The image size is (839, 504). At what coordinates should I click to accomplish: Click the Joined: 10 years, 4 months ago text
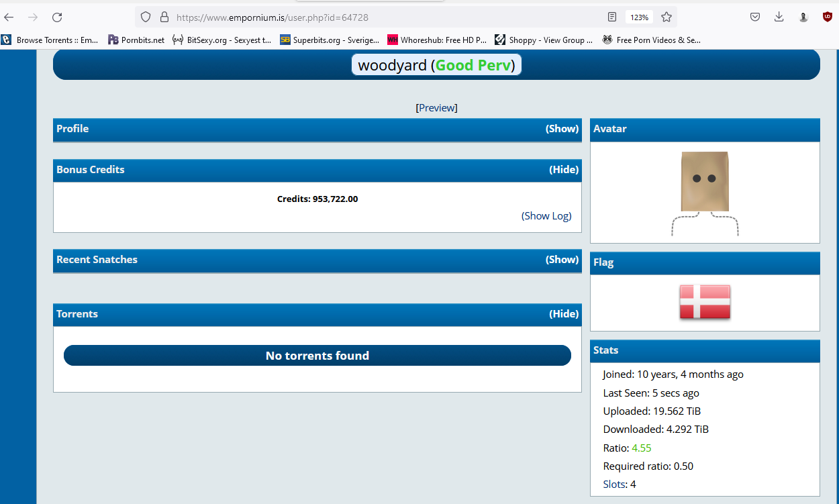click(x=673, y=374)
